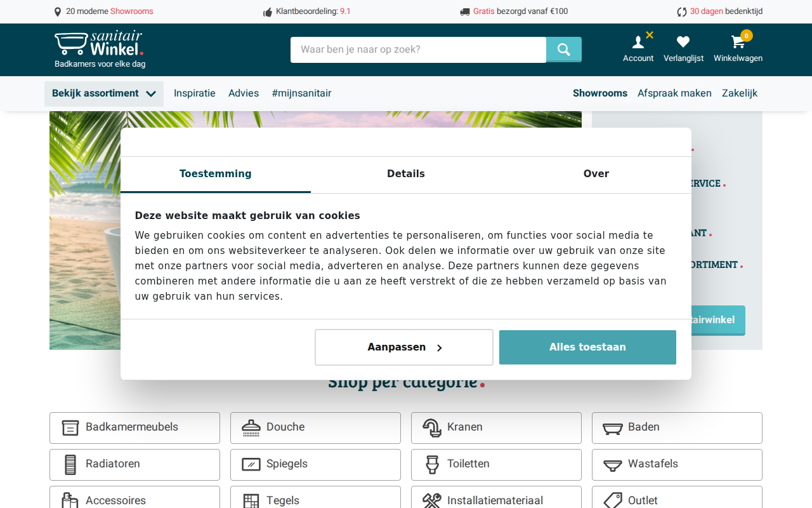The image size is (812, 508).
Task: Switch to the Toestemming tab
Action: (x=216, y=174)
